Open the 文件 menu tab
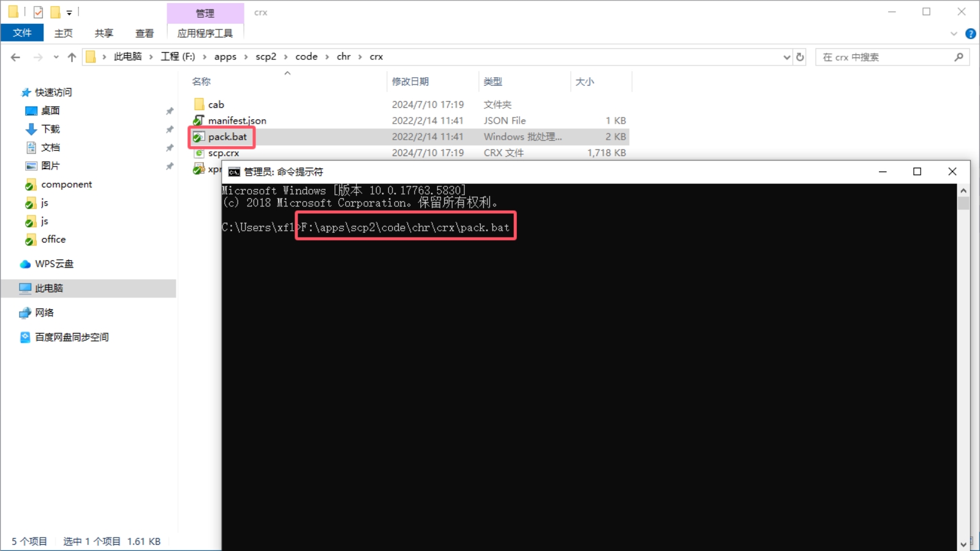This screenshot has height=551, width=980. pyautogui.click(x=22, y=33)
